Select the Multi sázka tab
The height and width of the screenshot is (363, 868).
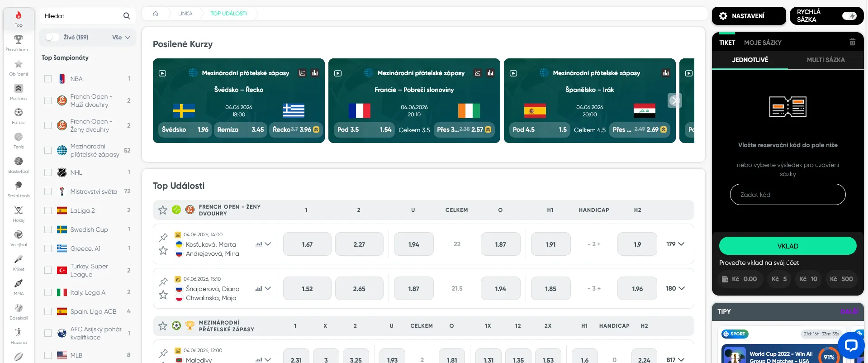point(825,60)
